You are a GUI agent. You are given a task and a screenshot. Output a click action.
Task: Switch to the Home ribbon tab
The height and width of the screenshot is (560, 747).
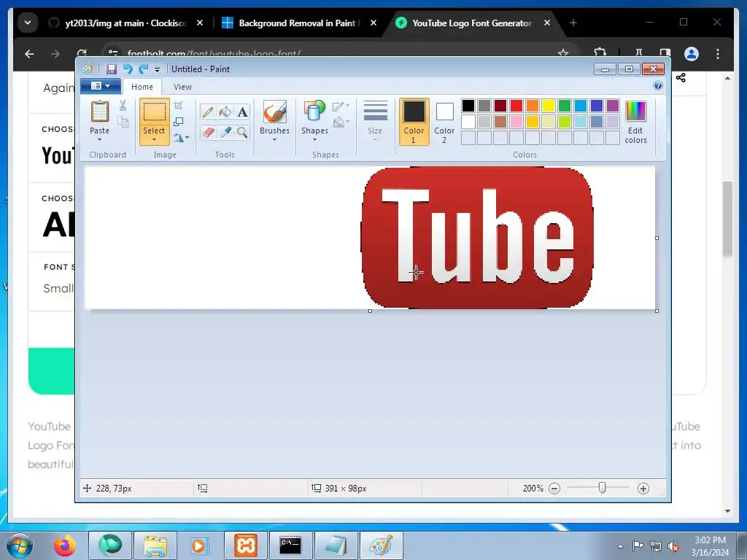(x=142, y=87)
